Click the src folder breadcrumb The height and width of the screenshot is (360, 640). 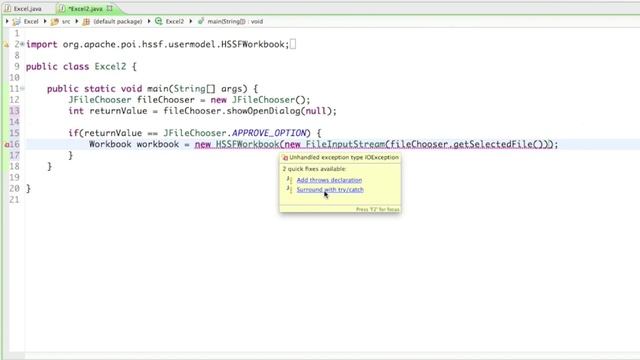66,22
